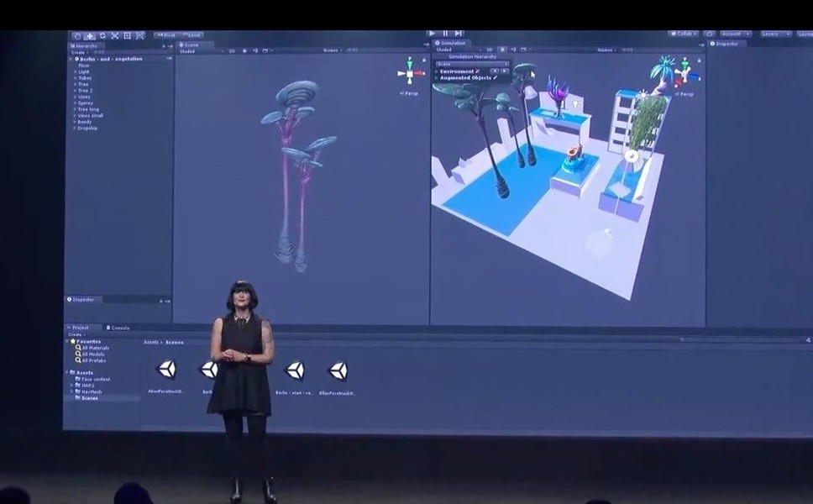Select the Rect Transform tool
Viewport: 813px width, 504px height.
point(127,36)
